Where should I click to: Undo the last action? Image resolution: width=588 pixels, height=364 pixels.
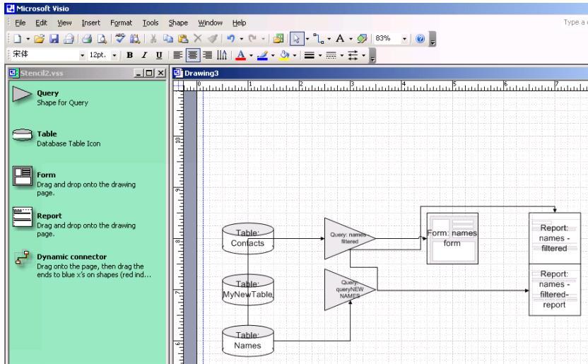click(230, 38)
